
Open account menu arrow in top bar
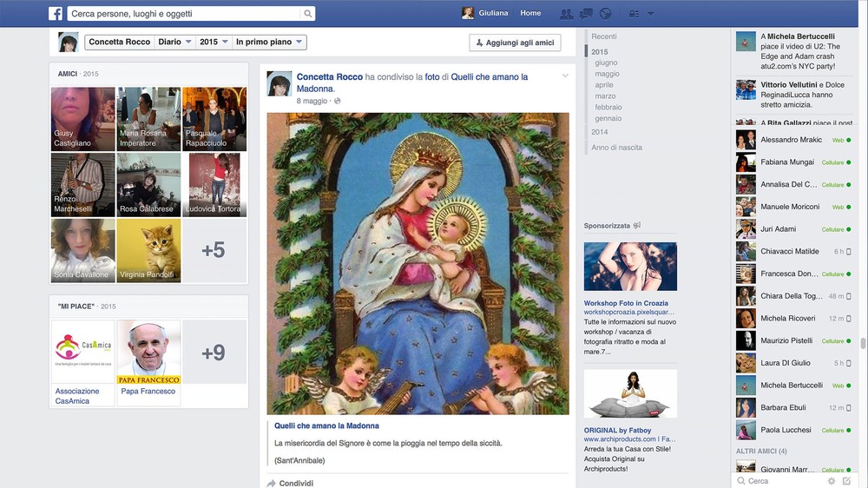[650, 14]
